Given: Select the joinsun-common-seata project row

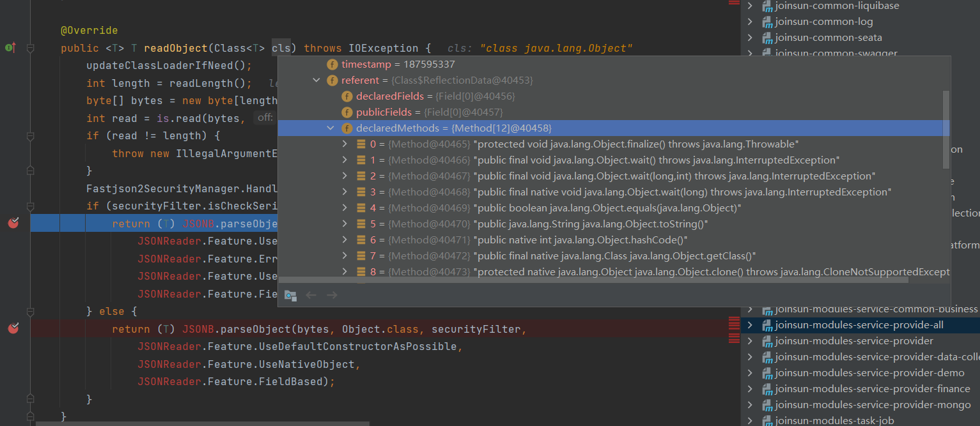Looking at the screenshot, I should pyautogui.click(x=860, y=38).
